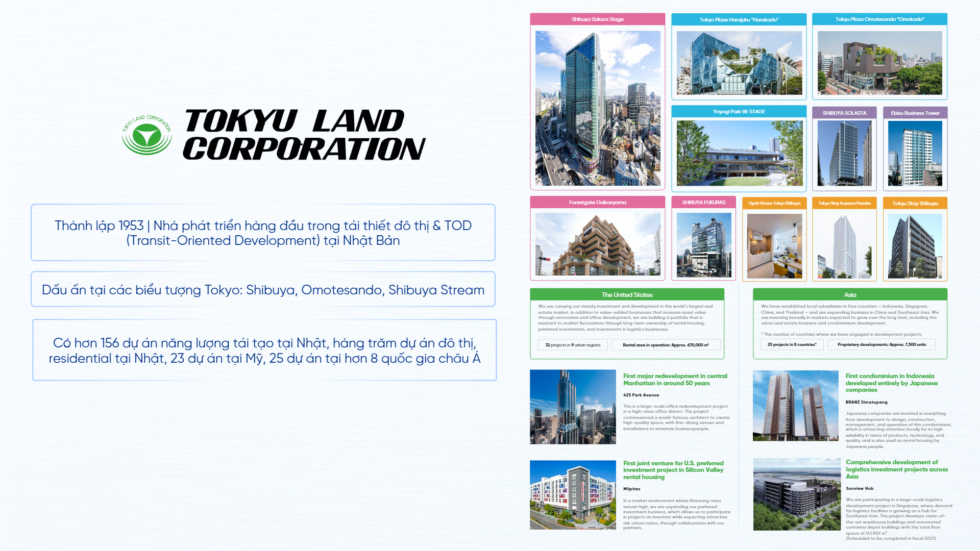This screenshot has height=551, width=980.
Task: Select the "Thành lập 1953" text box
Action: 263,233
